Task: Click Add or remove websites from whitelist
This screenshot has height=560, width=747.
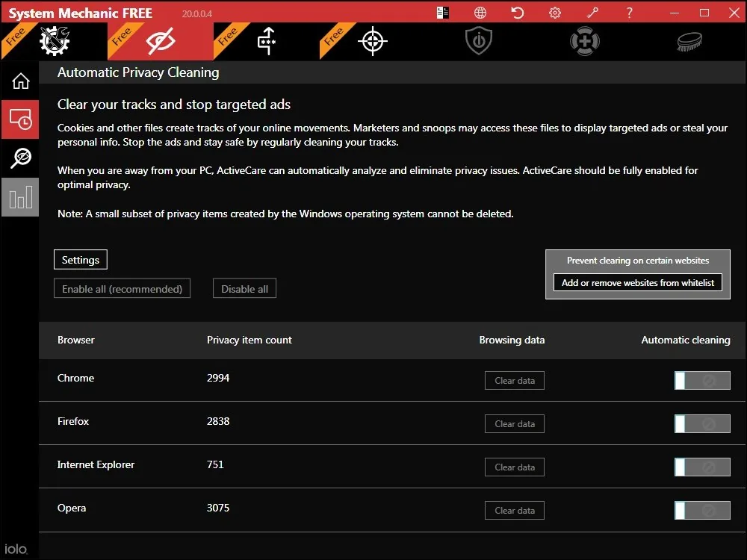Action: pos(637,282)
